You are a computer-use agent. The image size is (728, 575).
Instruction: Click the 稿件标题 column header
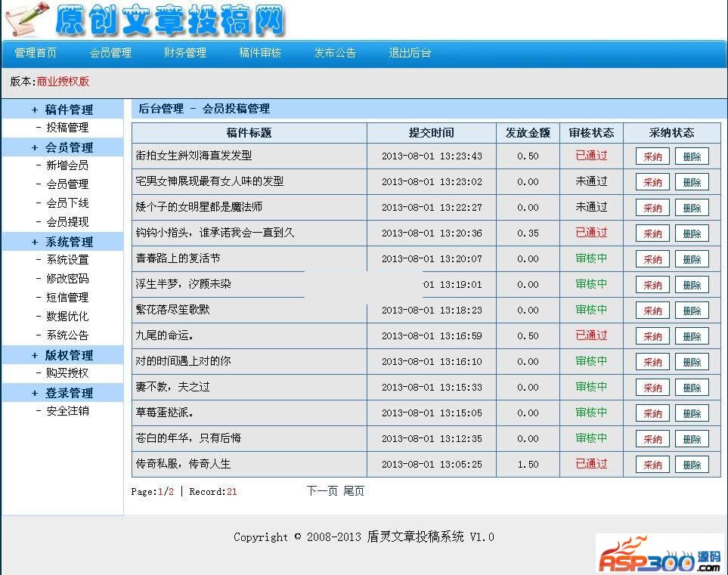point(249,133)
